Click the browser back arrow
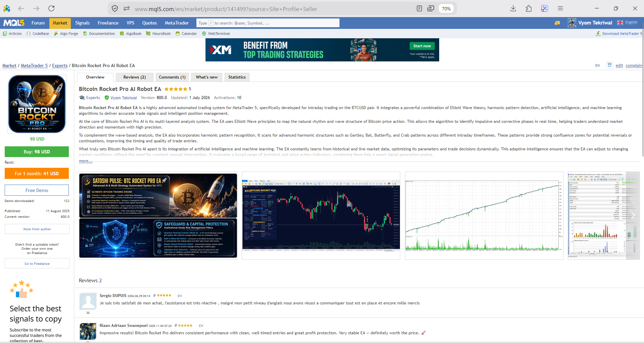644x343 pixels. 21,8
